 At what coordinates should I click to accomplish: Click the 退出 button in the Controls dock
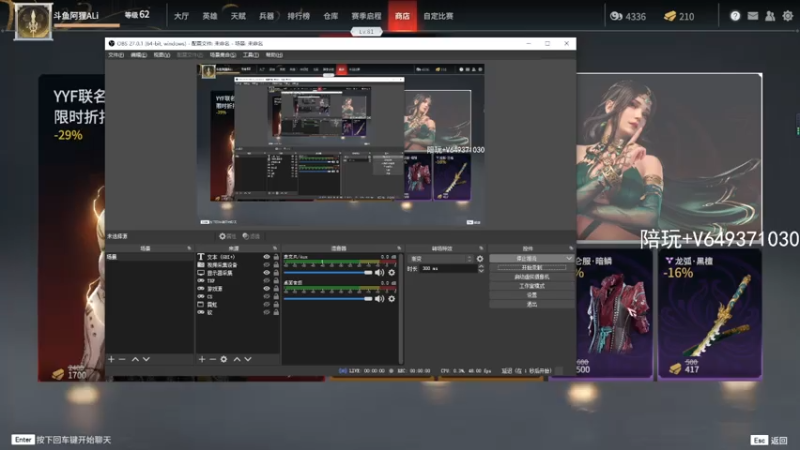coord(532,304)
